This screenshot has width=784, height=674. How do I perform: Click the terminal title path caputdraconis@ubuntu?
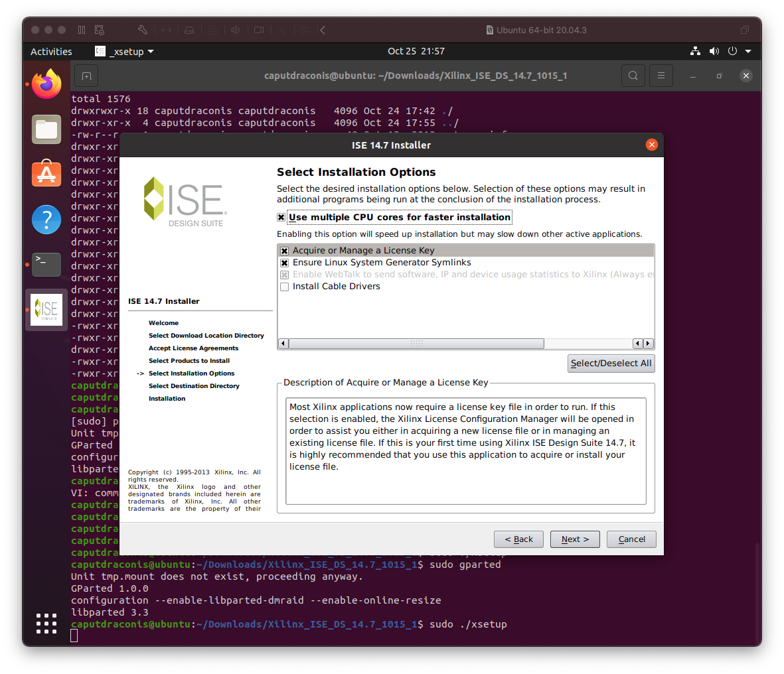(x=416, y=76)
